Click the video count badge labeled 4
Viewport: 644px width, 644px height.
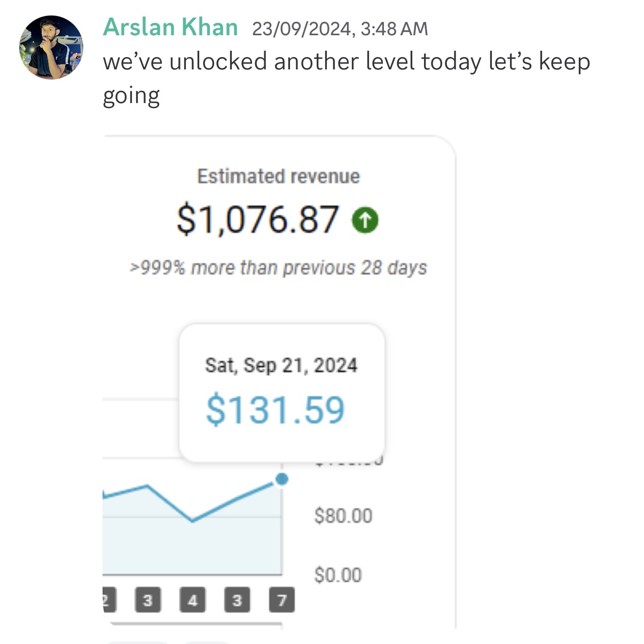(193, 600)
